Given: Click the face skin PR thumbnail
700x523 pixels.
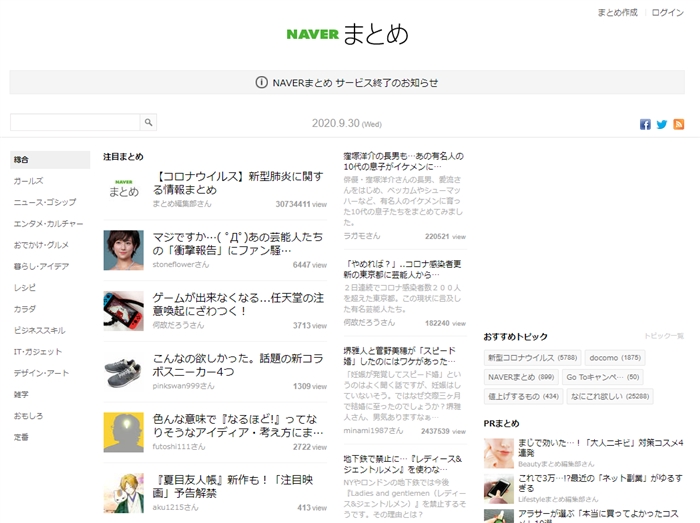Looking at the screenshot, I should [499, 453].
